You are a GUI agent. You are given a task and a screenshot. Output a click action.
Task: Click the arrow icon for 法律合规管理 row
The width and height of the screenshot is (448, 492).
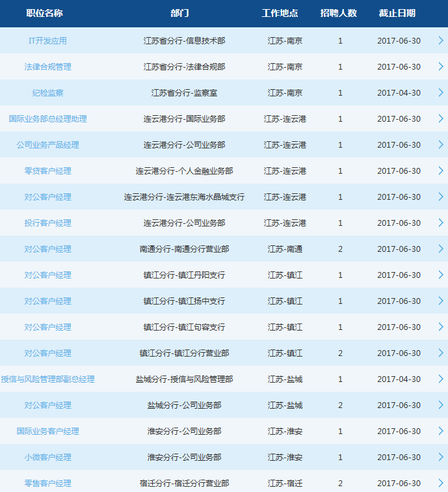440,66
